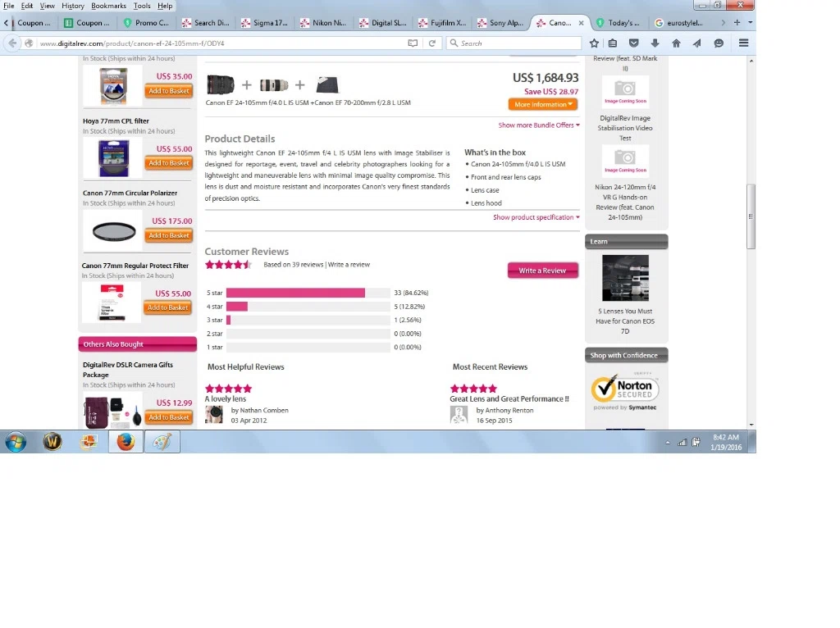Open '5 Lenses You Must Have' article link
This screenshot has height=628, width=840.
[x=625, y=321]
